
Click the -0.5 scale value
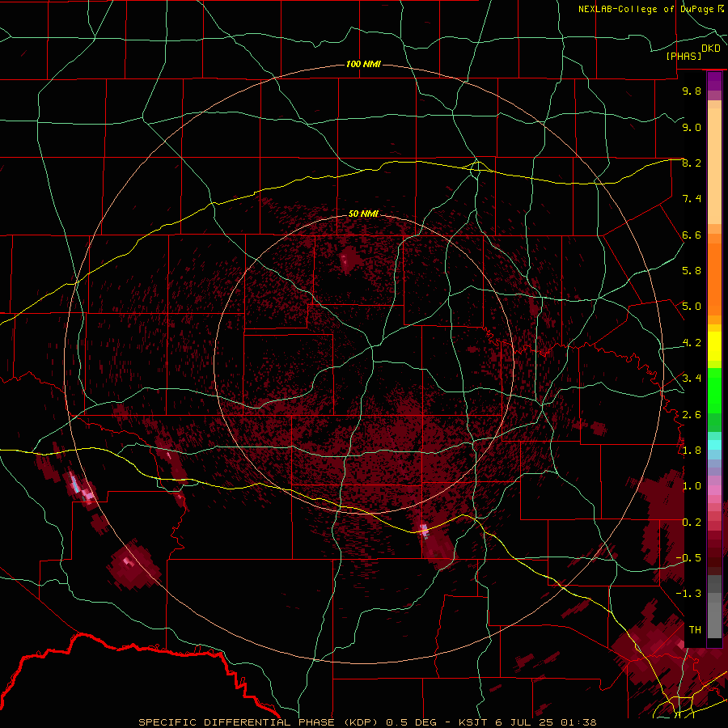pos(688,557)
